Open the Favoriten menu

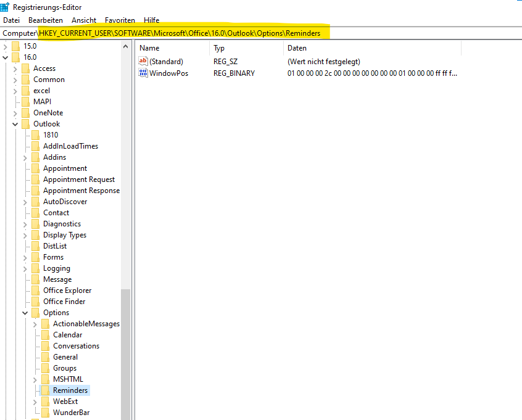[120, 20]
